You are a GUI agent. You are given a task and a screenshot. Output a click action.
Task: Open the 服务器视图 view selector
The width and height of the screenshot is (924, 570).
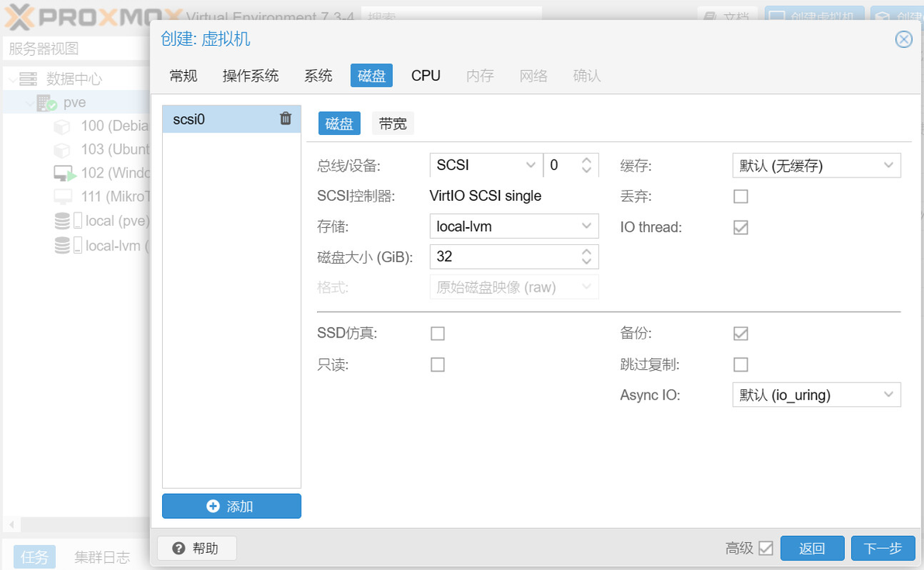[x=77, y=48]
